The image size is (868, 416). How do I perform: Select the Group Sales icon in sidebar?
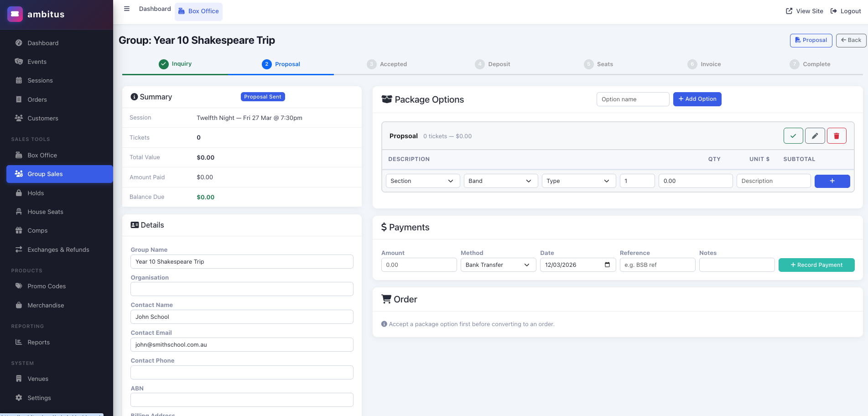click(19, 174)
